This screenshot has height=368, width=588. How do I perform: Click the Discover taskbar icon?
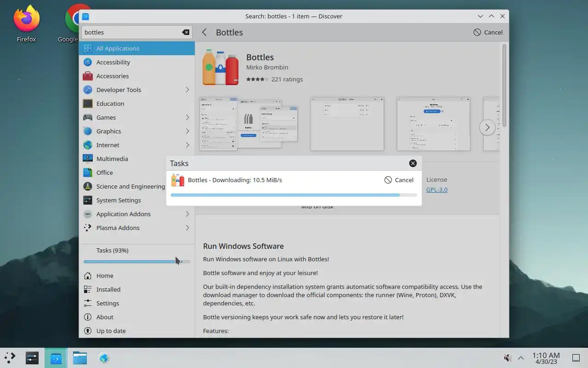coord(56,357)
